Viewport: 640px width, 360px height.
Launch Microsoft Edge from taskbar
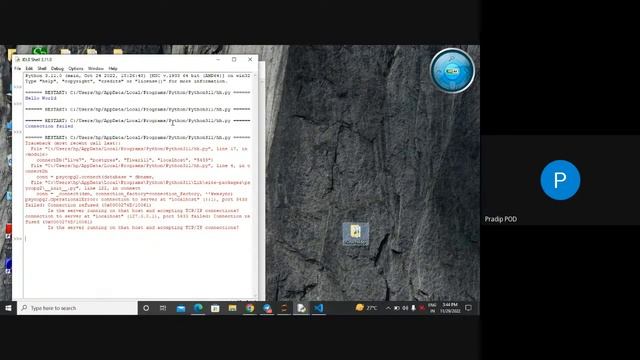tap(198, 308)
